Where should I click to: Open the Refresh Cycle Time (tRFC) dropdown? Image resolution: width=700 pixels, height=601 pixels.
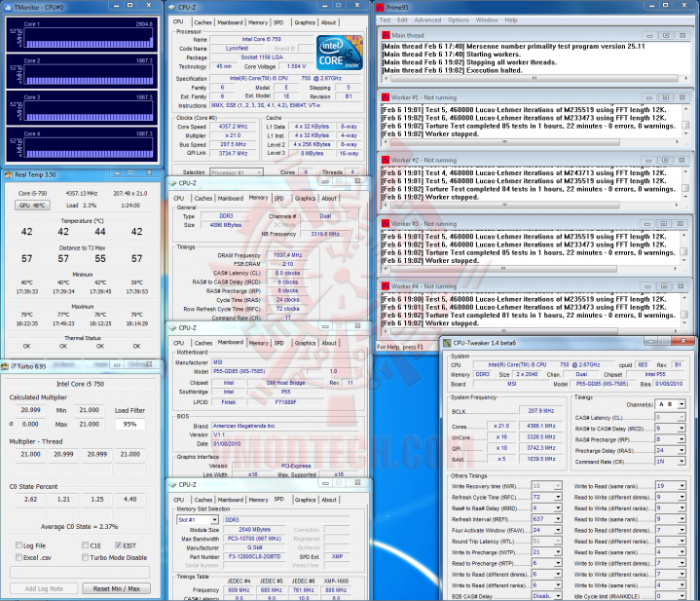(558, 497)
